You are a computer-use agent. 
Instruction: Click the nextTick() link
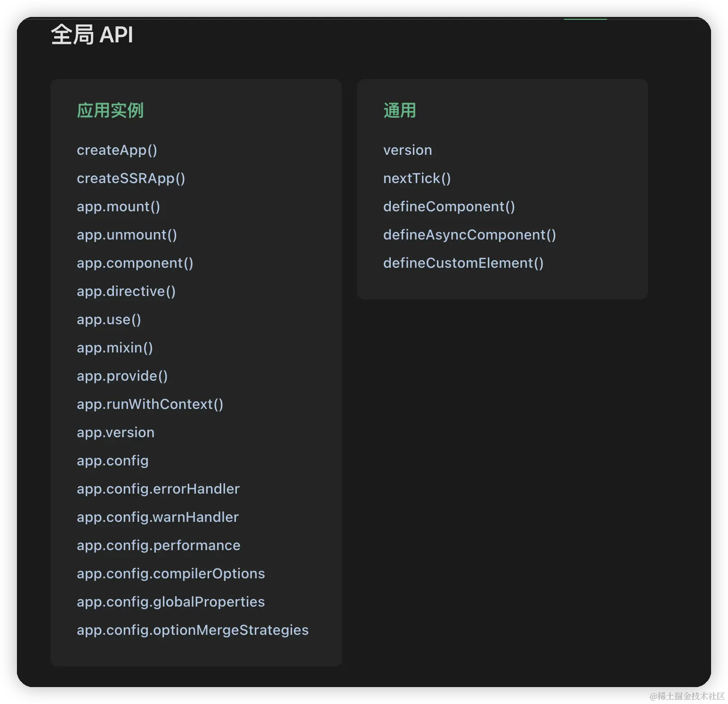(x=417, y=178)
